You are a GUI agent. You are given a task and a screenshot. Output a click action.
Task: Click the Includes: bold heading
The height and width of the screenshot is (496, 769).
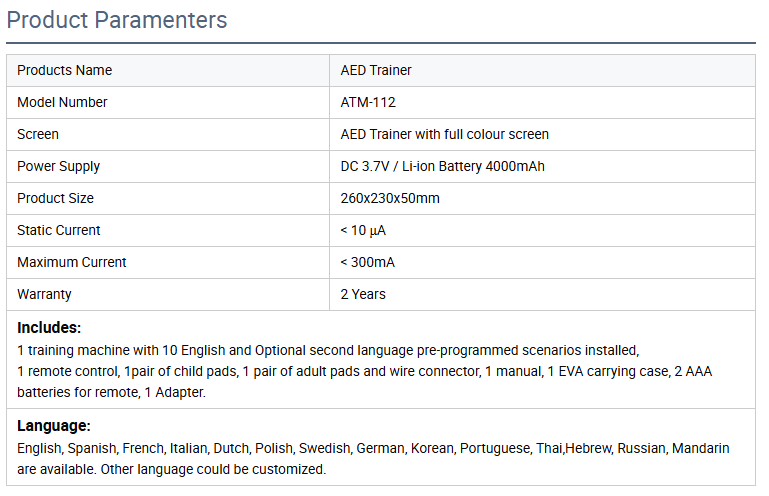(x=49, y=327)
